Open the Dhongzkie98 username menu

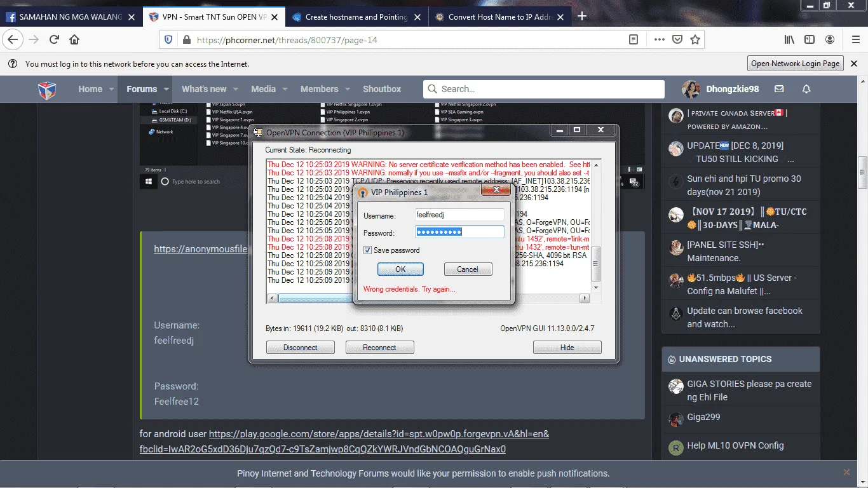[x=732, y=89]
